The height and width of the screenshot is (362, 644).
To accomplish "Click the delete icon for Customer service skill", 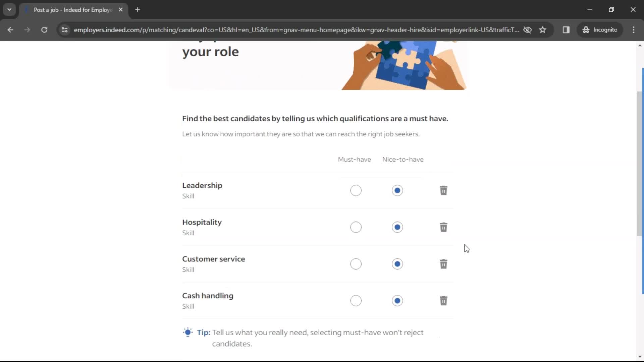I will (x=443, y=264).
